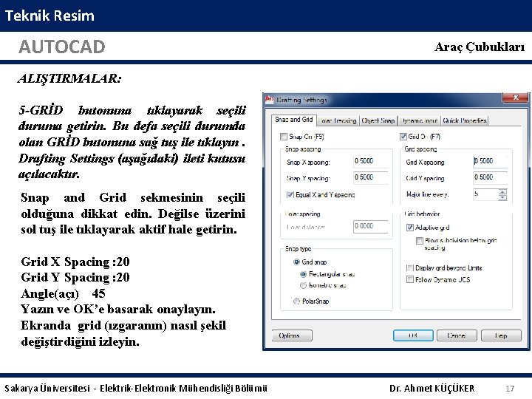532x399 pixels.
Task: Select the Isometric snap option
Action: tap(304, 285)
